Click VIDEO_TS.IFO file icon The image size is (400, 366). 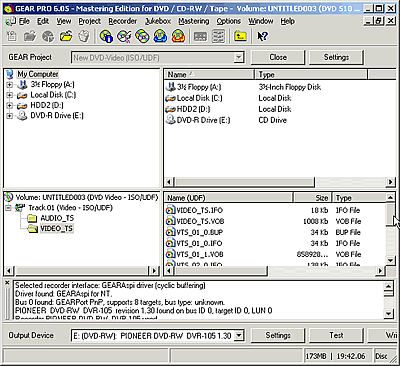(x=170, y=210)
